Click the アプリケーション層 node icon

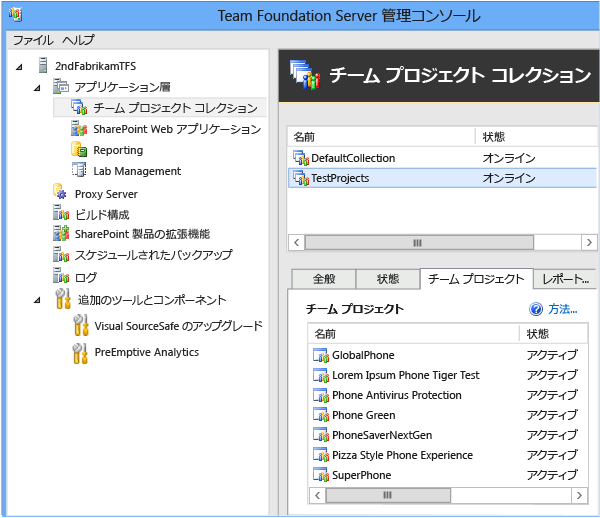click(61, 86)
